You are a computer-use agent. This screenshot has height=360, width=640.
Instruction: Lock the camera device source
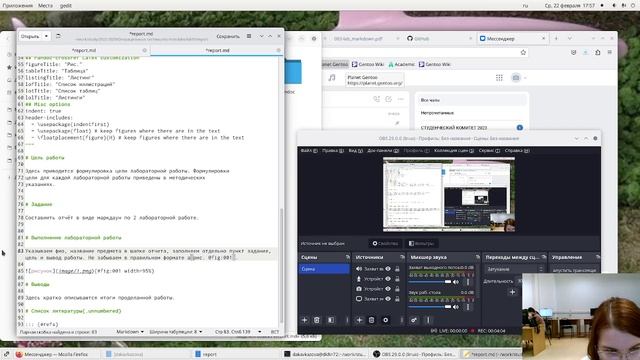[x=397, y=289]
